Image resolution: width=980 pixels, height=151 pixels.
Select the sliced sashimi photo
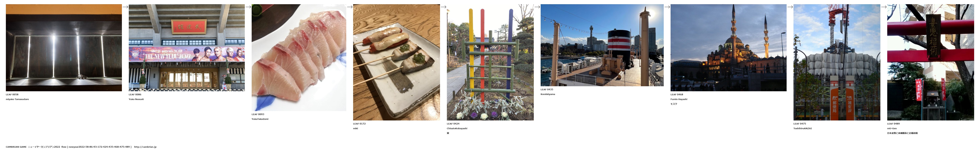click(299, 58)
